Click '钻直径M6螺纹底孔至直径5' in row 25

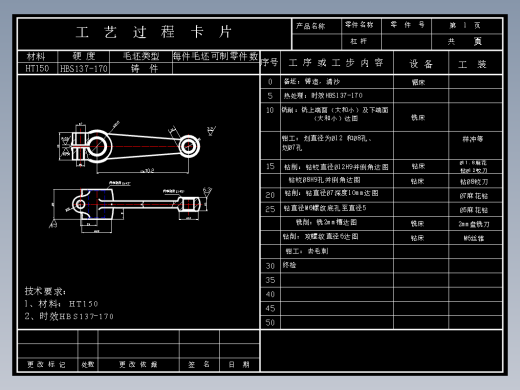325,208
